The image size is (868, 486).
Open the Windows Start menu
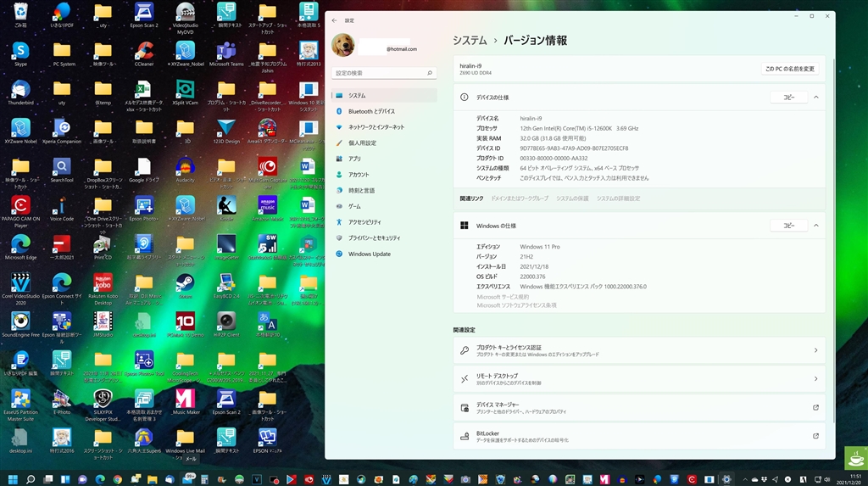[13, 479]
